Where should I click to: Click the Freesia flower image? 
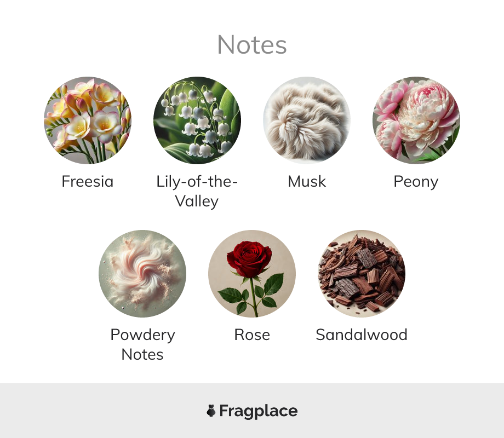pos(88,120)
